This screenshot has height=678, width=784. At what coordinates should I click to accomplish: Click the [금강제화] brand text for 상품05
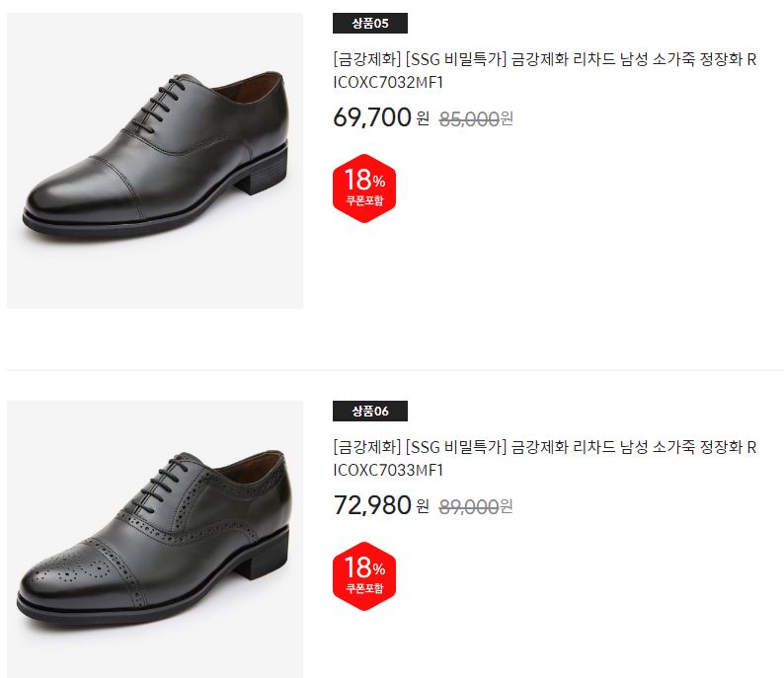click(367, 59)
